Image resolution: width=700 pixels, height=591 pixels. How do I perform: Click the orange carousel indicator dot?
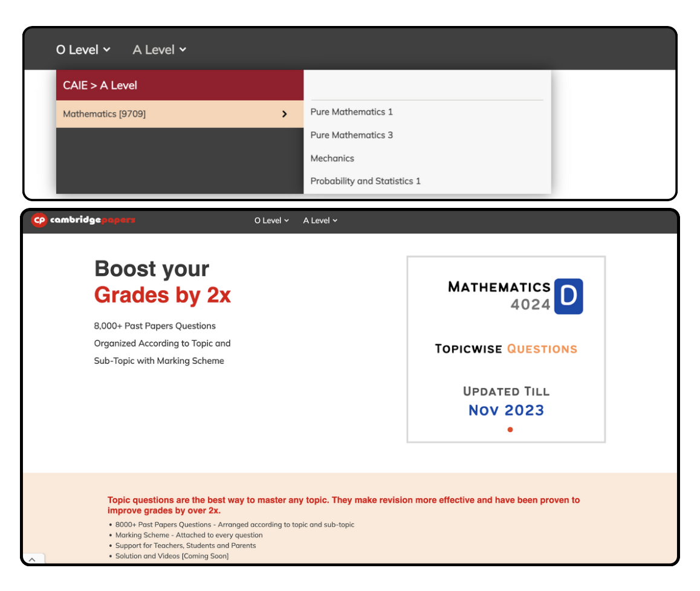coord(510,430)
